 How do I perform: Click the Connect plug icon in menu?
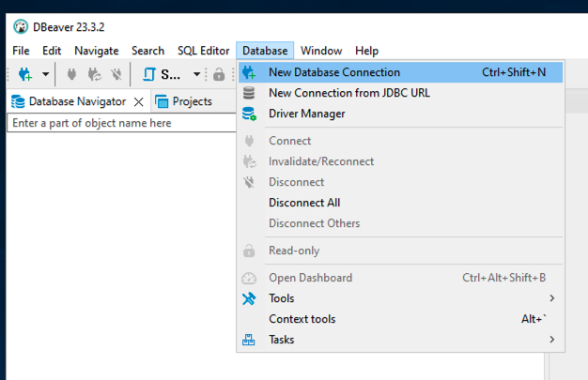coord(249,141)
